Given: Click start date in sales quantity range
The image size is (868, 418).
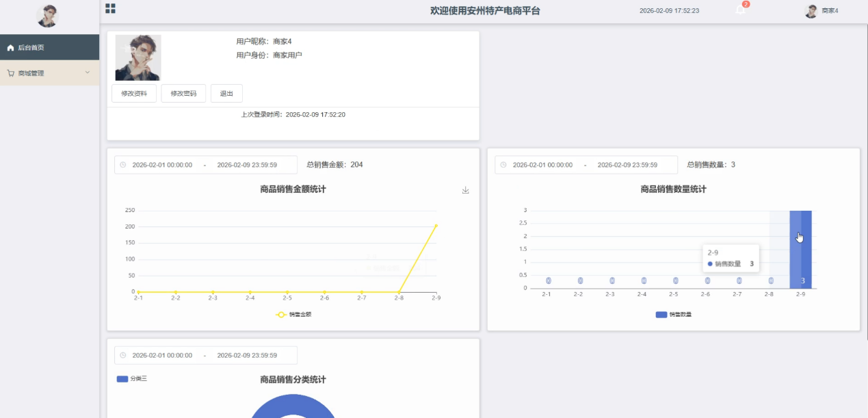Looking at the screenshot, I should [542, 165].
